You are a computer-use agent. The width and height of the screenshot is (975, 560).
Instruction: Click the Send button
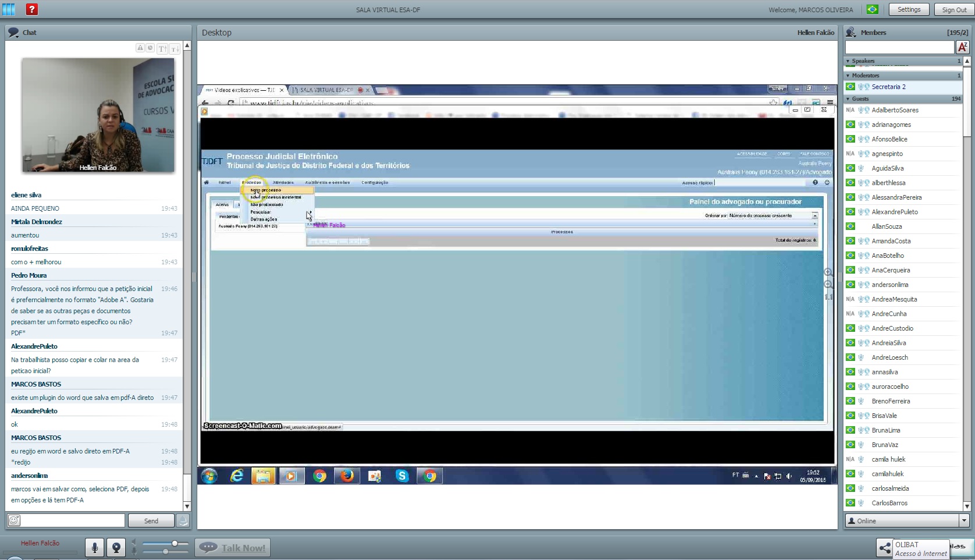tap(151, 521)
